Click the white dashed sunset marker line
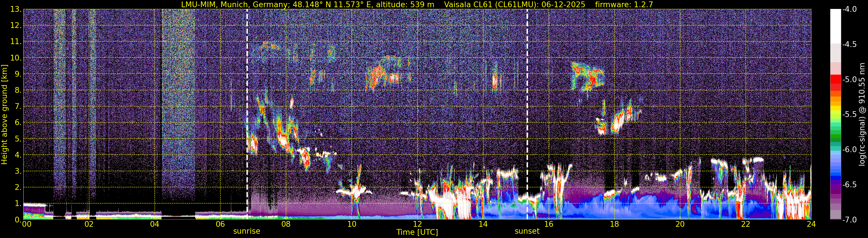The image size is (868, 238). 527,114
